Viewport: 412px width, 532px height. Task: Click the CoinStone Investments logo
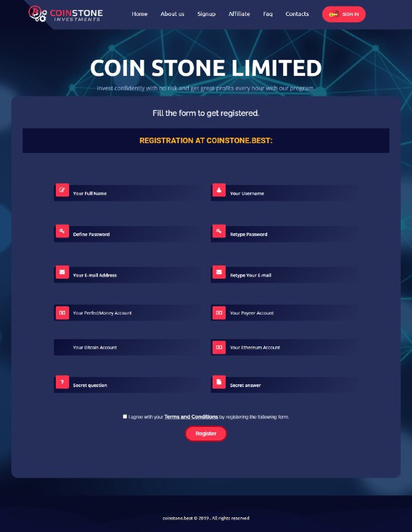point(65,14)
